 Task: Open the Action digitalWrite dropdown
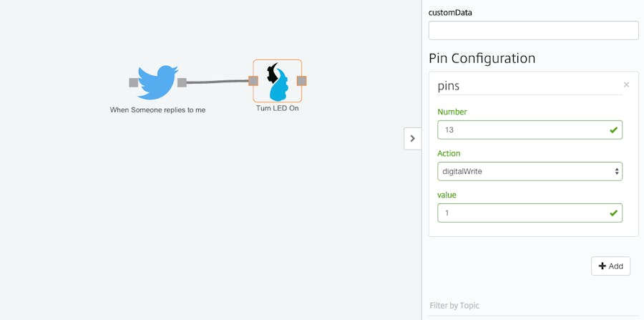tap(530, 172)
